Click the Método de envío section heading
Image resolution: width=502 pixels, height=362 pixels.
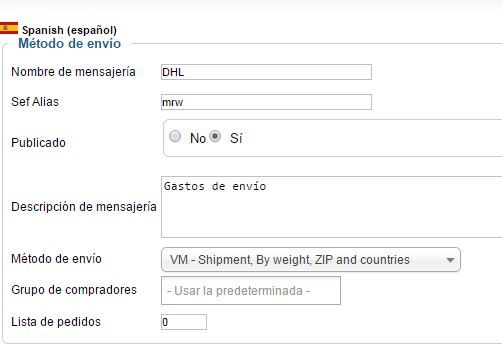coord(69,44)
